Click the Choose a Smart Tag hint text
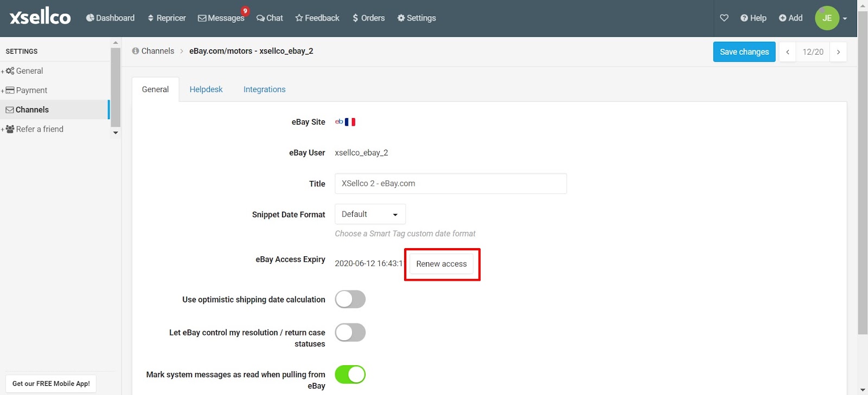 pos(405,234)
